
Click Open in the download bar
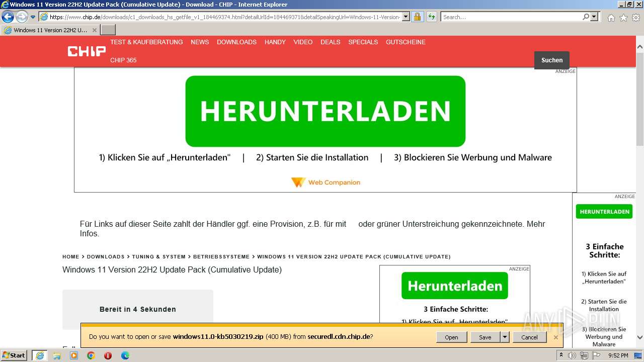tap(451, 337)
